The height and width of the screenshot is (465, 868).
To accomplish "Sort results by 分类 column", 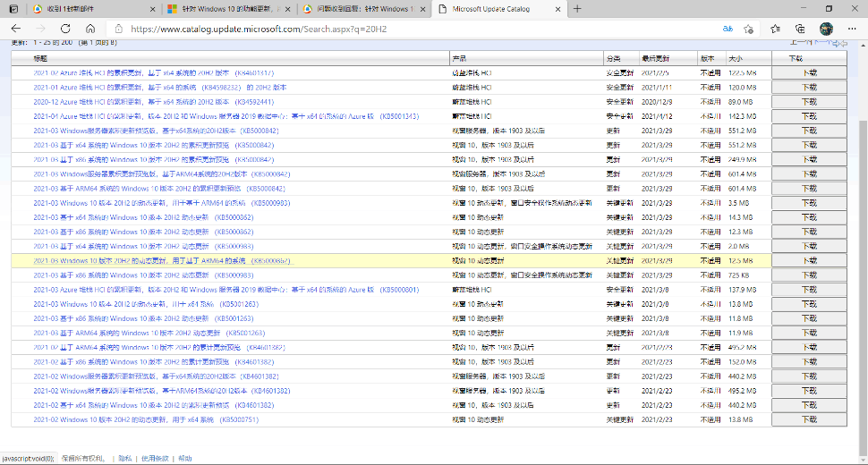I will (613, 58).
